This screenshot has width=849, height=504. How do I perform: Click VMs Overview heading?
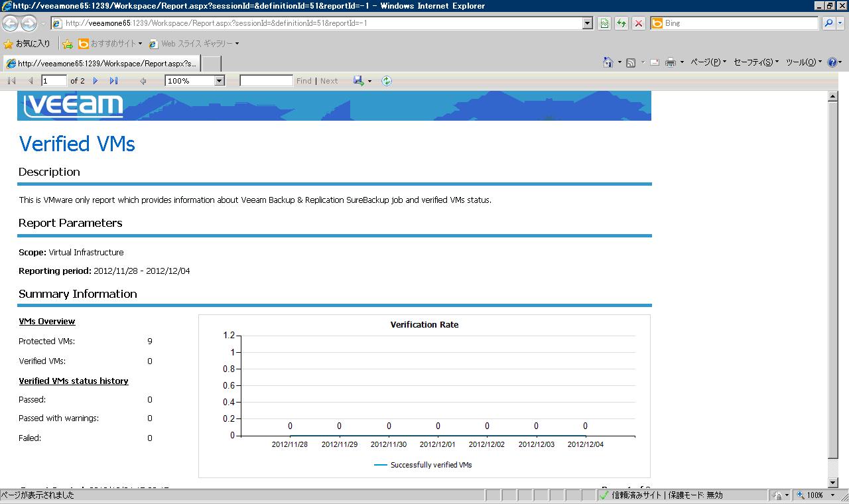(46, 322)
